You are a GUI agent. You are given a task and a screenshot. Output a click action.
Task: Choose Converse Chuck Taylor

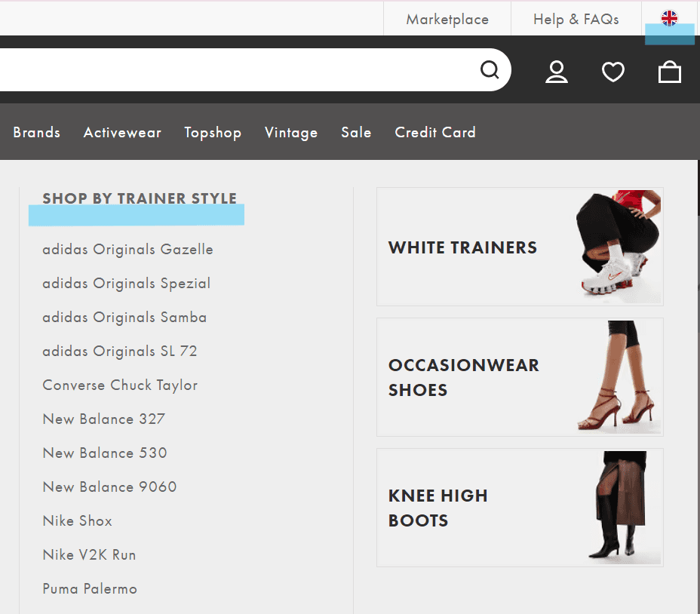coord(120,385)
